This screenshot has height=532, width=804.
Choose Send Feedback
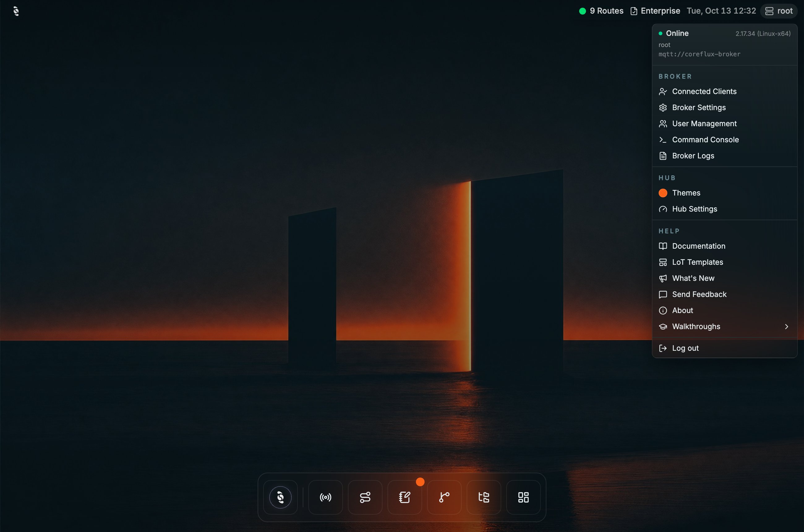(724, 294)
